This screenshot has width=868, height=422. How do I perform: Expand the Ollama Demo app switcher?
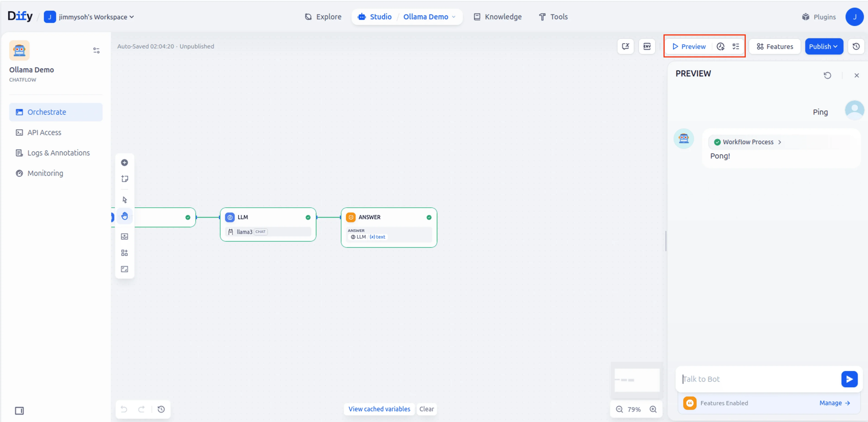(429, 17)
